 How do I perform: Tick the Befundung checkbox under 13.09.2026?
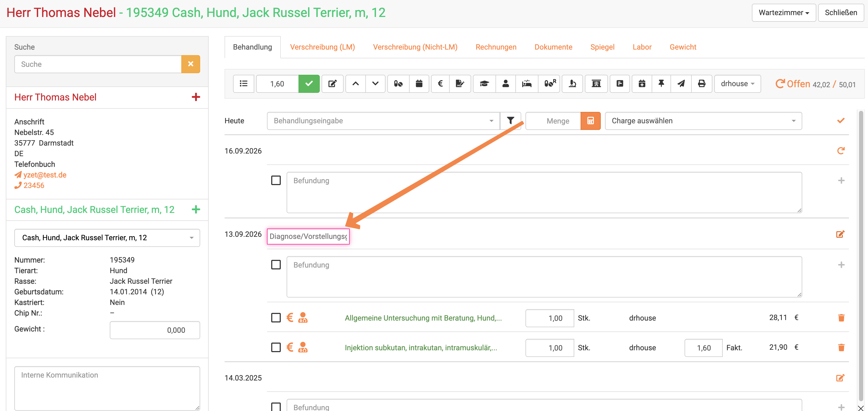[276, 264]
